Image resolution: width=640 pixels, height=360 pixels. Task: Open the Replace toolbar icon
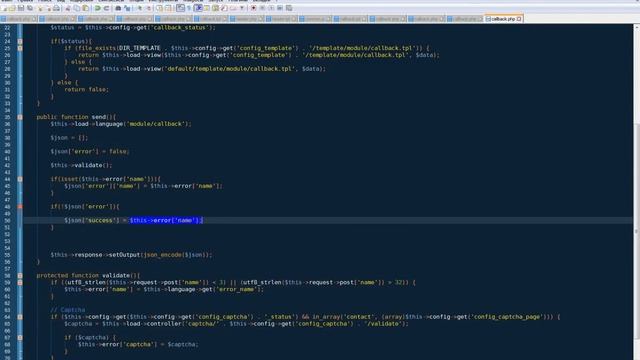click(127, 8)
